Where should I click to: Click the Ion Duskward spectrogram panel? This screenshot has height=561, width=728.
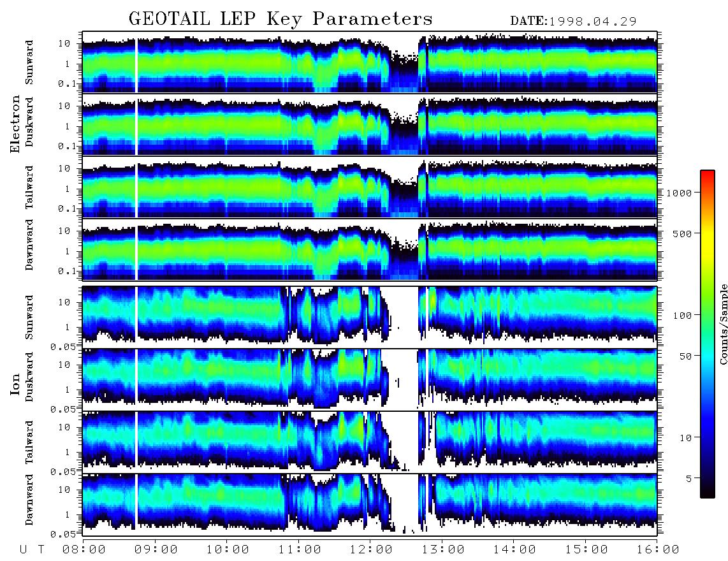tap(370, 379)
